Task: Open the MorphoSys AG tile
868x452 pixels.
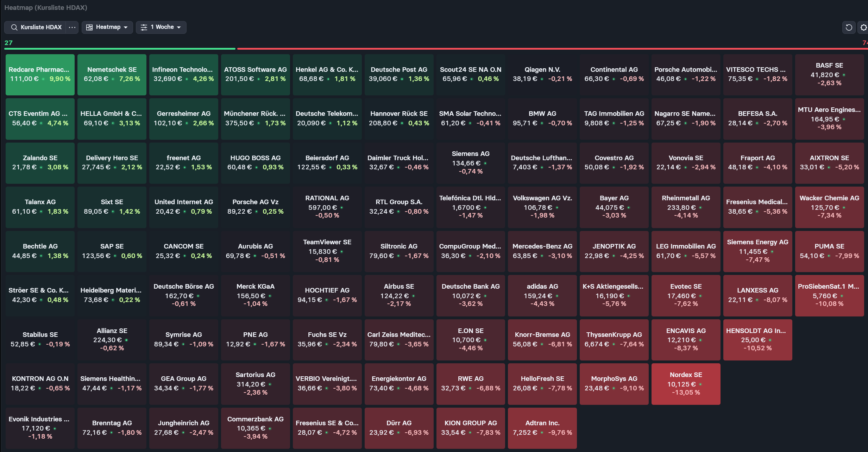Action: point(614,384)
